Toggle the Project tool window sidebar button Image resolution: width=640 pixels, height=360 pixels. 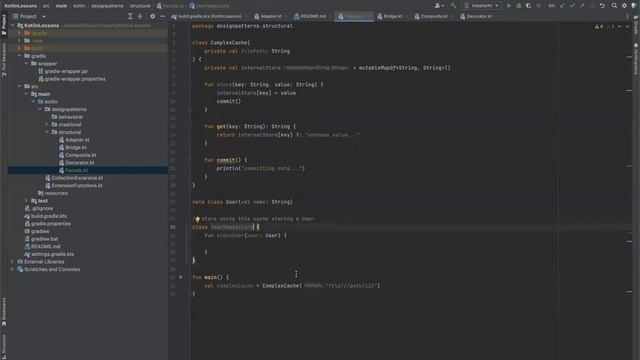pos(4,24)
